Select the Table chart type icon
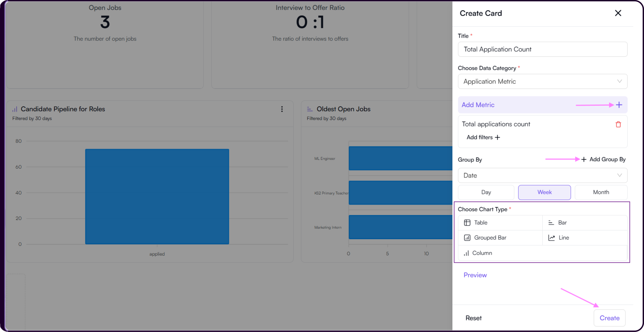The image size is (644, 332). [467, 223]
